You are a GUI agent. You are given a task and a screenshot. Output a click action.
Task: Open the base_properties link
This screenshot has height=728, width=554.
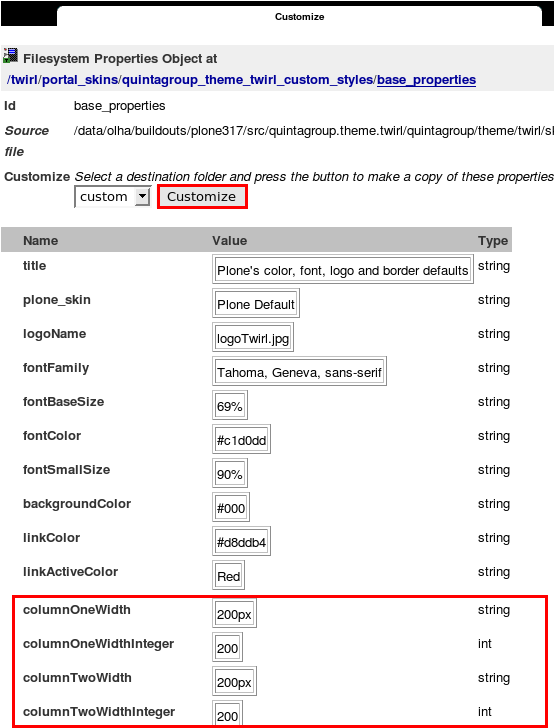426,80
